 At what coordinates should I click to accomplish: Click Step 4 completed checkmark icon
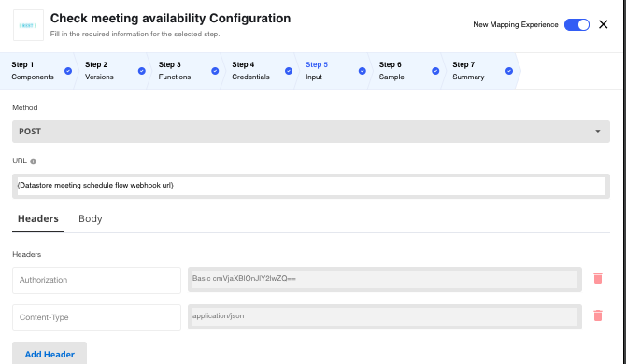tap(289, 71)
